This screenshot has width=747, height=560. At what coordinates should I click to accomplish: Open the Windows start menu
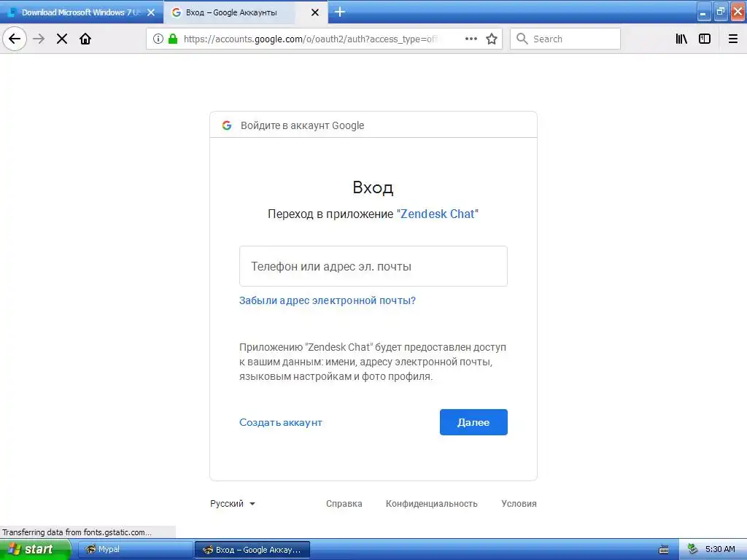click(35, 549)
